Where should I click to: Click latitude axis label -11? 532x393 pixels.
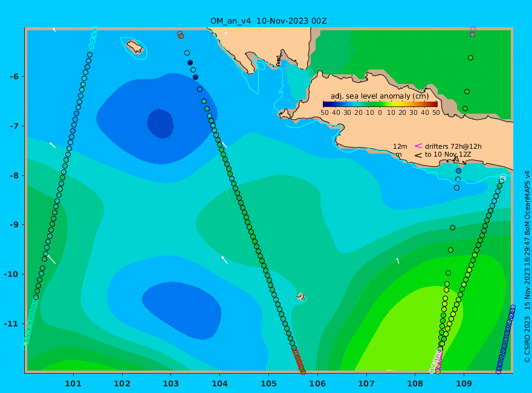click(x=11, y=323)
